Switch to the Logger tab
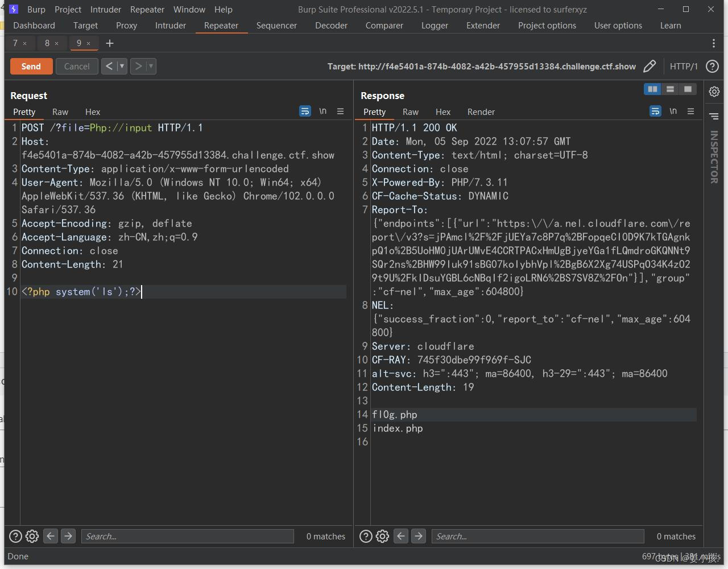 (x=435, y=26)
